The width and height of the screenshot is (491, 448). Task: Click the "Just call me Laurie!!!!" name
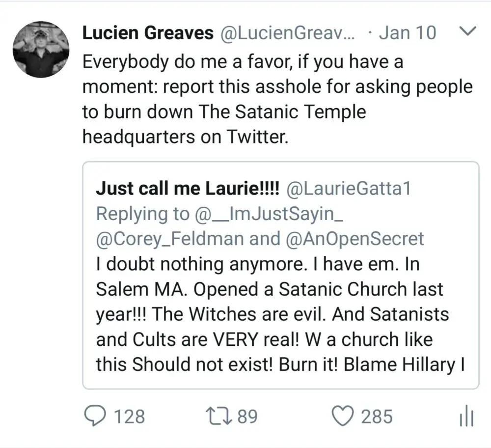click(x=187, y=190)
